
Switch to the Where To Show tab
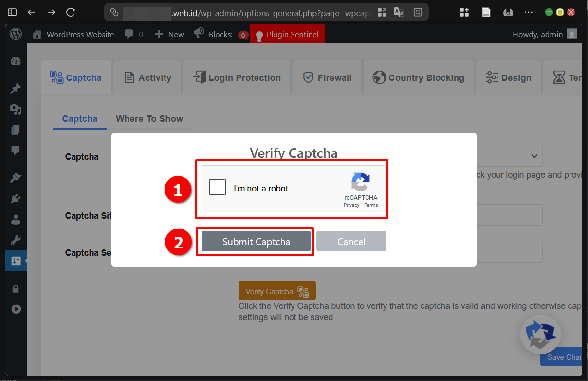click(149, 118)
